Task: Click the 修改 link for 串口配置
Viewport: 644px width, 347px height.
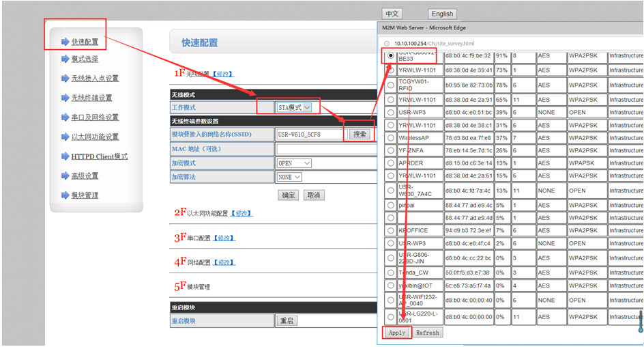Action: tap(224, 238)
